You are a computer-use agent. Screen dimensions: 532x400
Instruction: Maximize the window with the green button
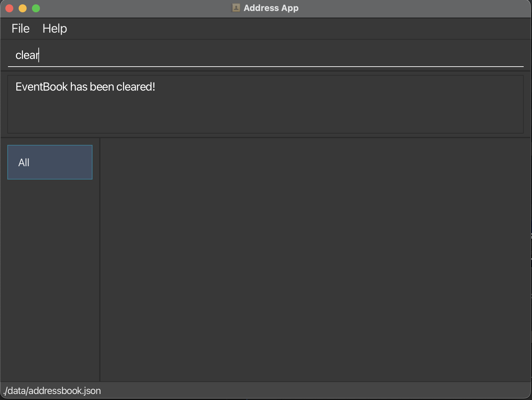(36, 8)
